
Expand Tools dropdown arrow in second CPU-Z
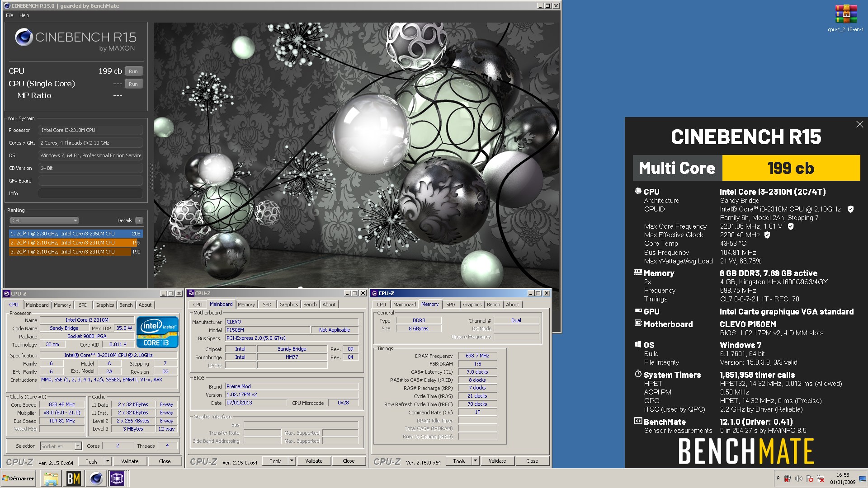coord(292,461)
